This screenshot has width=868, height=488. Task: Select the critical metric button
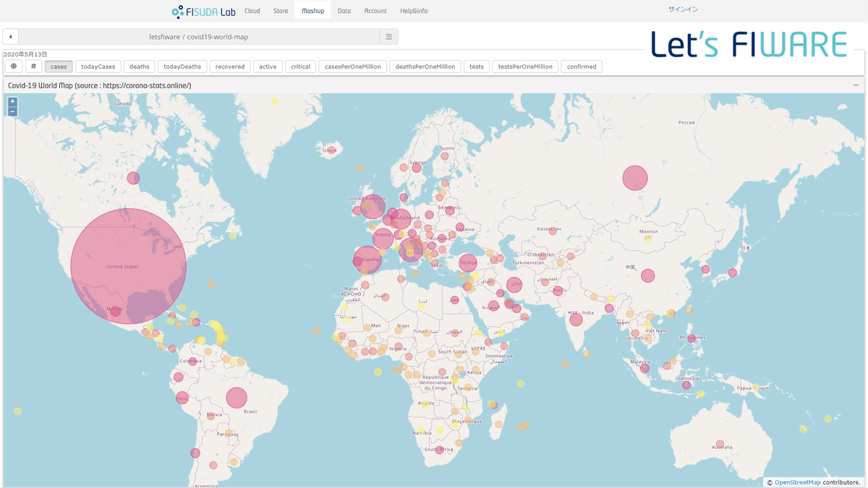tap(300, 67)
